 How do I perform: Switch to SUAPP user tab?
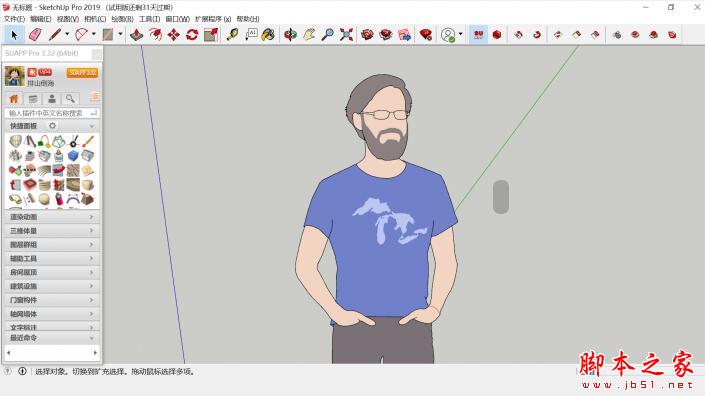52,99
